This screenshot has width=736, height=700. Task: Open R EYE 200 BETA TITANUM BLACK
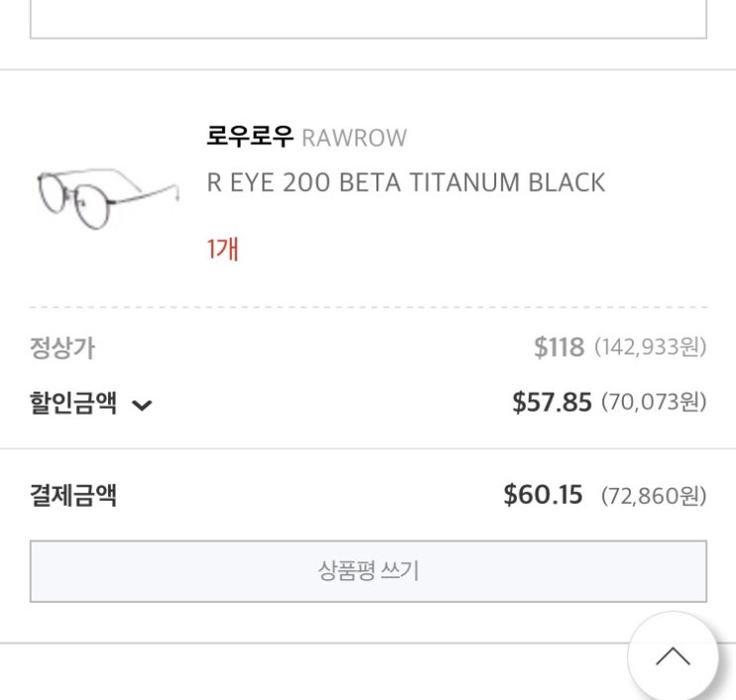point(405,183)
